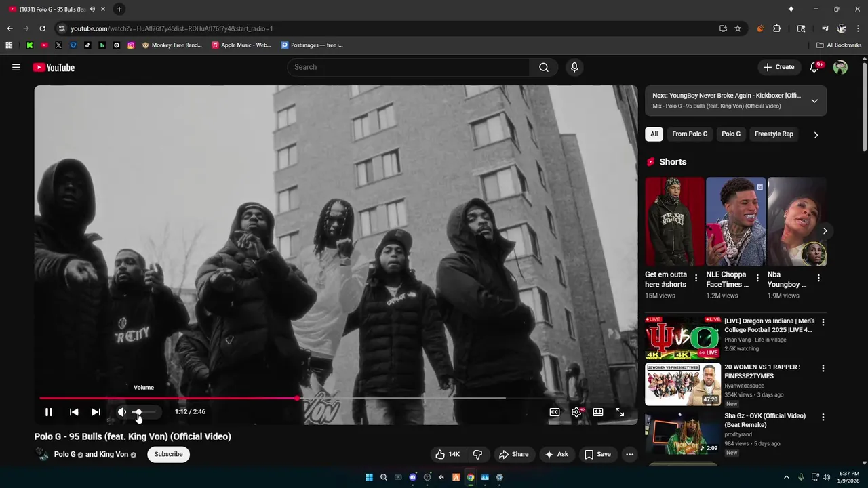
Task: Bookmark this page with the star icon
Action: pyautogui.click(x=738, y=28)
